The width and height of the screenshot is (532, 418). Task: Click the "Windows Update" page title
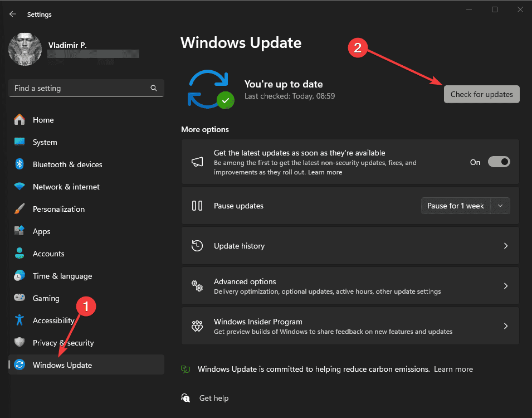click(241, 43)
